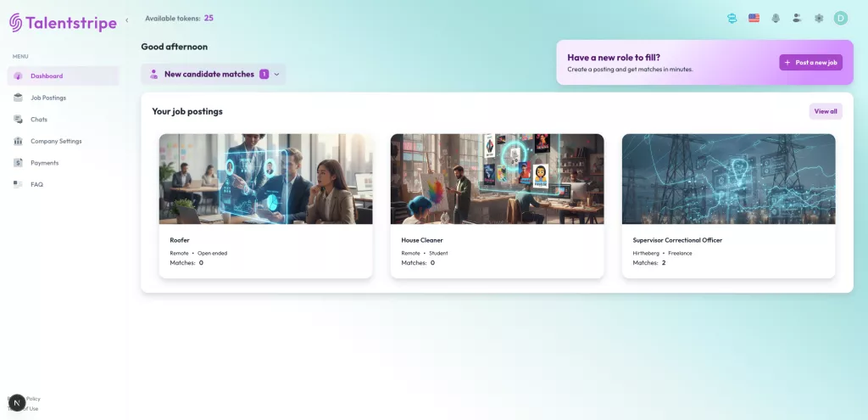Click the candidate matches count badge 1
Screen dimensions: 868x420
[x=264, y=75]
